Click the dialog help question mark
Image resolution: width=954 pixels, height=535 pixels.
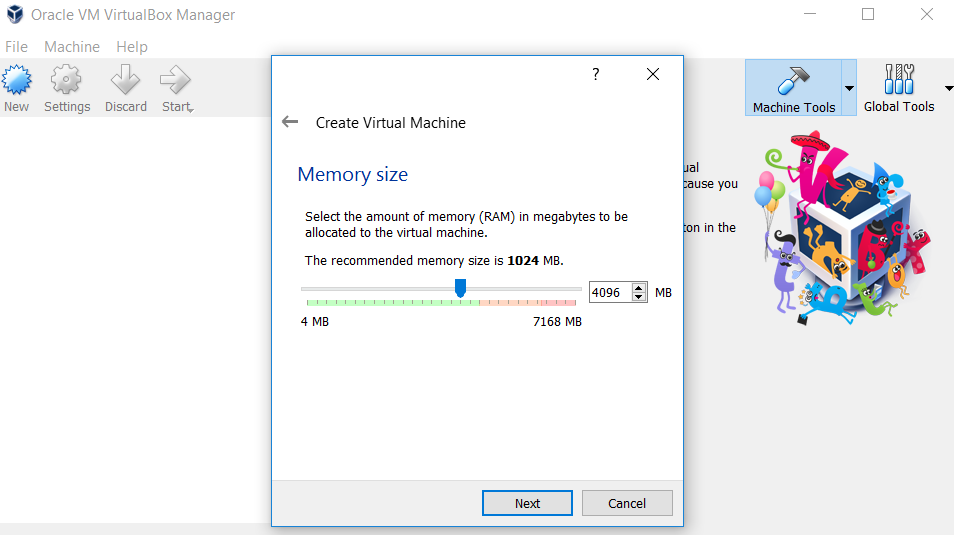coord(596,74)
